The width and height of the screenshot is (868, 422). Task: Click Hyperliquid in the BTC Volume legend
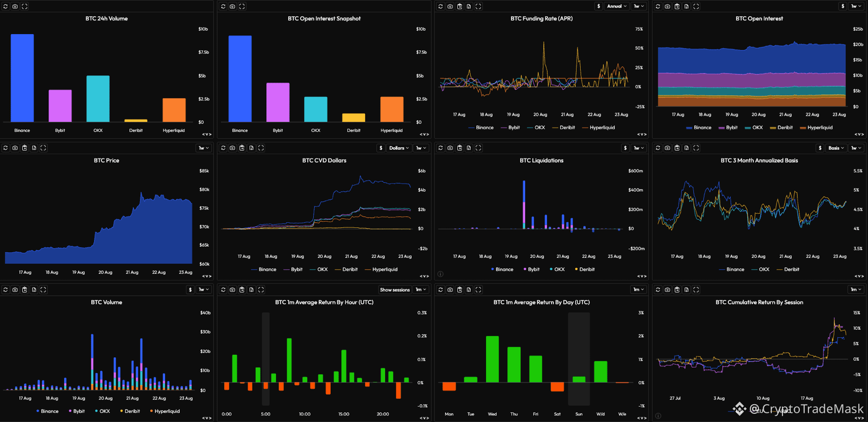pos(165,411)
